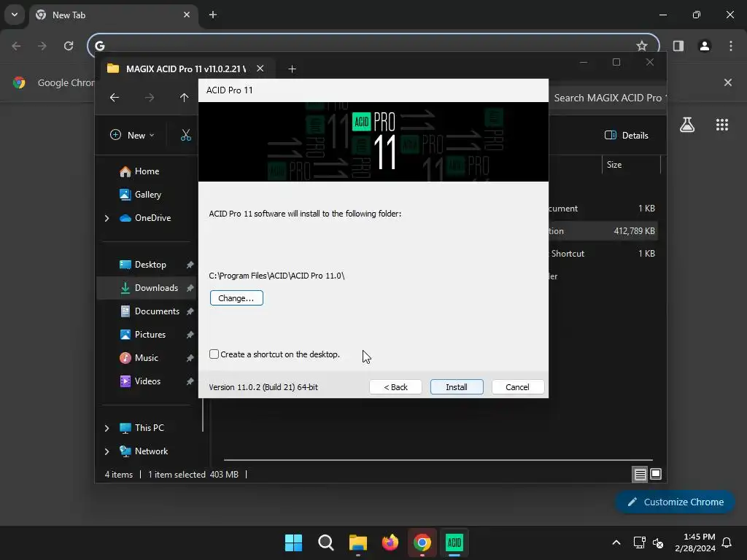Open the New dropdown in File Explorer
This screenshot has width=747, height=560.
click(x=133, y=135)
